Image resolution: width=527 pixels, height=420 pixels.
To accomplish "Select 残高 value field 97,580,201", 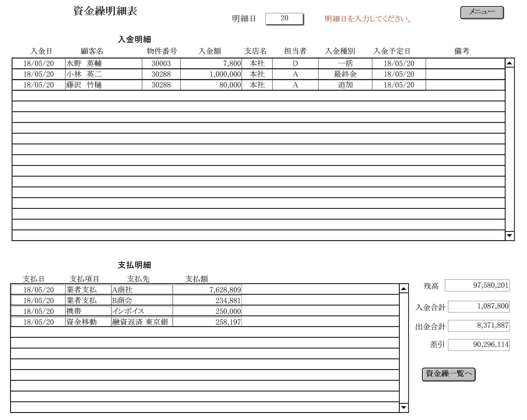I will click(477, 285).
